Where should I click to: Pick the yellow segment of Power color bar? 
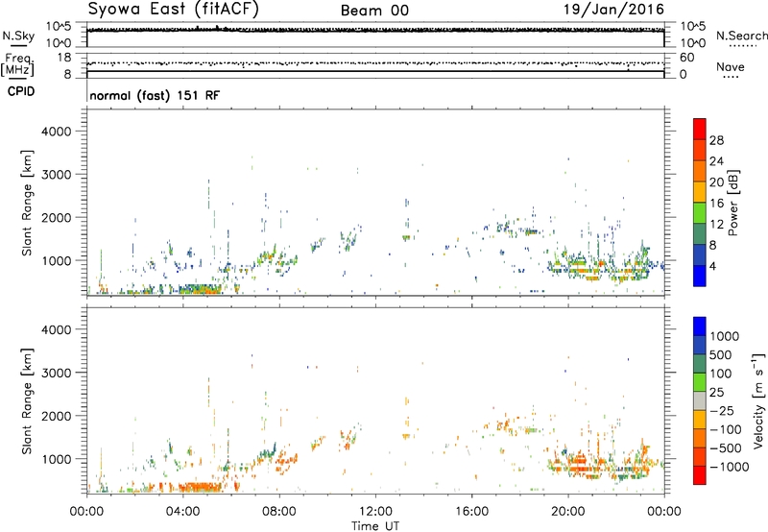click(x=700, y=192)
